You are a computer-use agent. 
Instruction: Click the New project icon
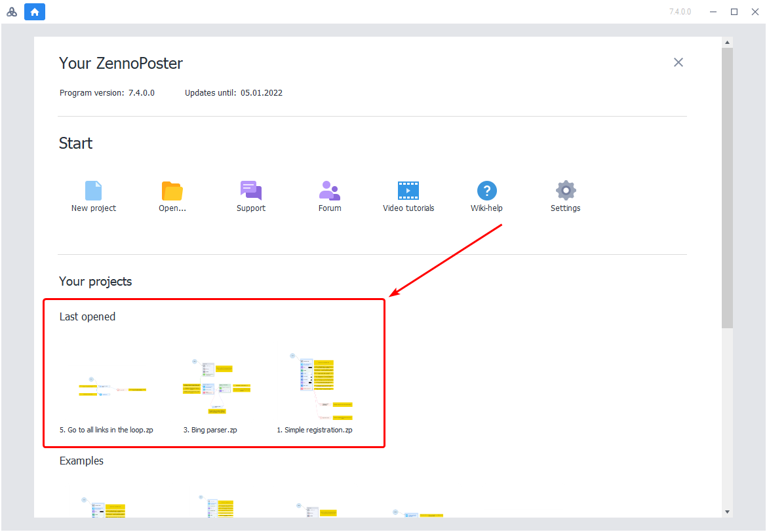pos(93,191)
